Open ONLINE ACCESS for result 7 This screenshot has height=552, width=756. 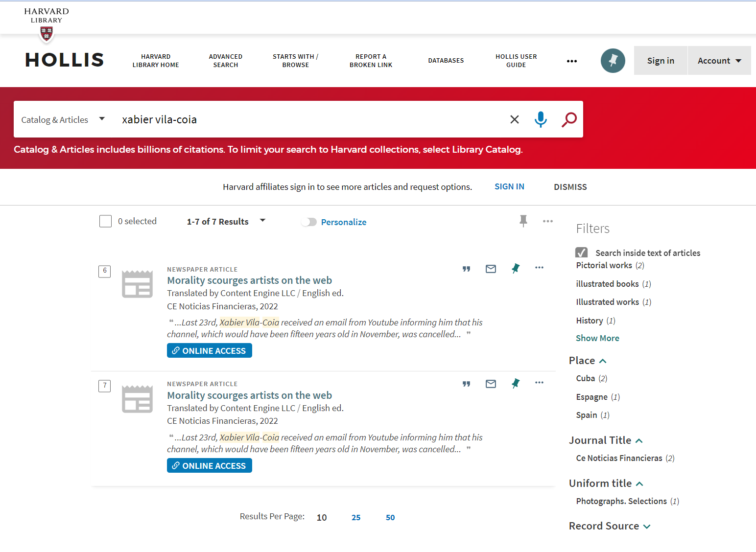coord(210,465)
